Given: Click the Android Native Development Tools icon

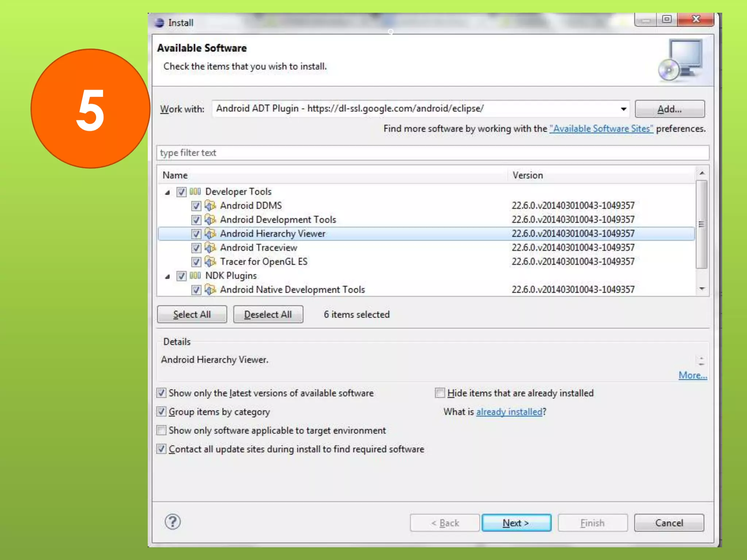Looking at the screenshot, I should [x=210, y=290].
